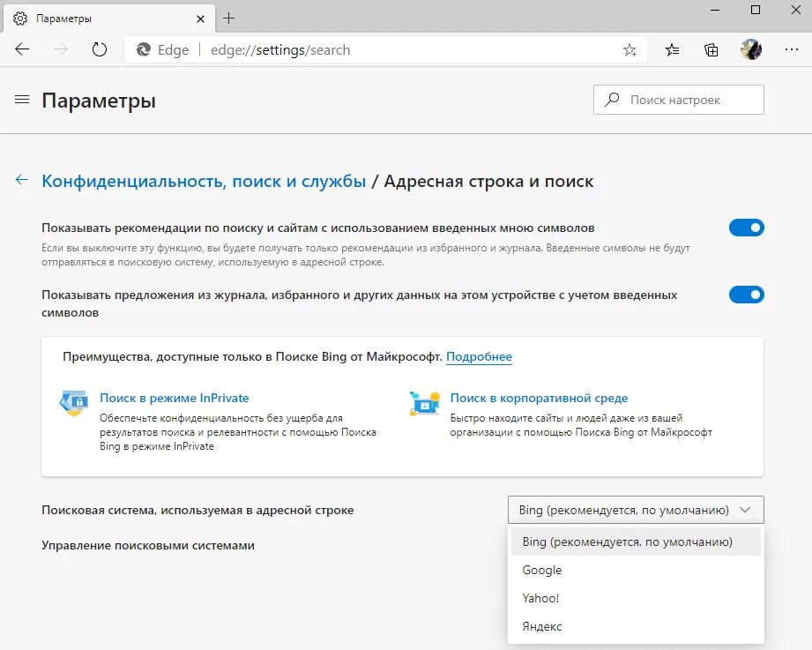Minimize the Edge window
Viewport: 812px width, 650px height.
point(715,11)
